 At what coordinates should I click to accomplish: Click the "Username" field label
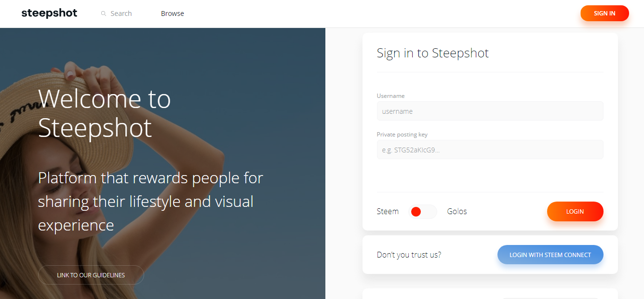pyautogui.click(x=390, y=96)
